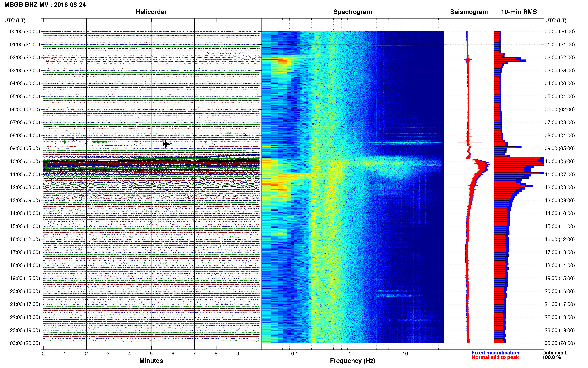Viewport: 588px width, 368px height.
Task: Click 09:00 (05:00) label beside Helicorder
Action: click(25, 148)
